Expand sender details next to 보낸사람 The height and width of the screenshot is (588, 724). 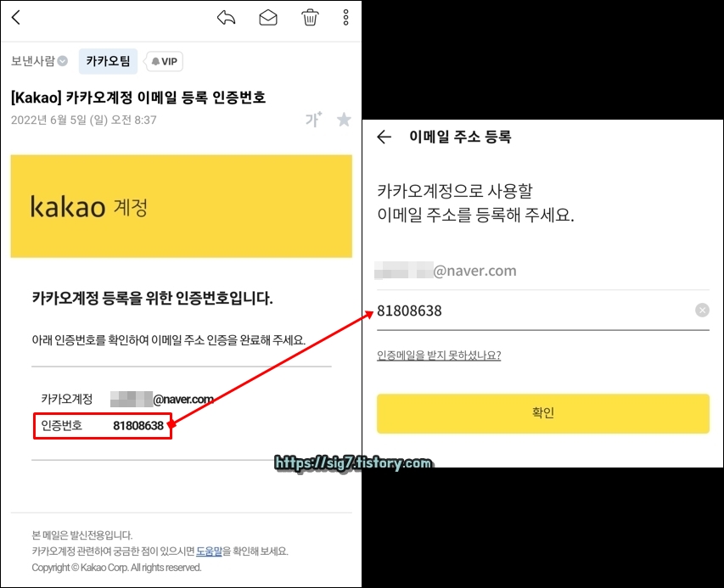coord(63,61)
